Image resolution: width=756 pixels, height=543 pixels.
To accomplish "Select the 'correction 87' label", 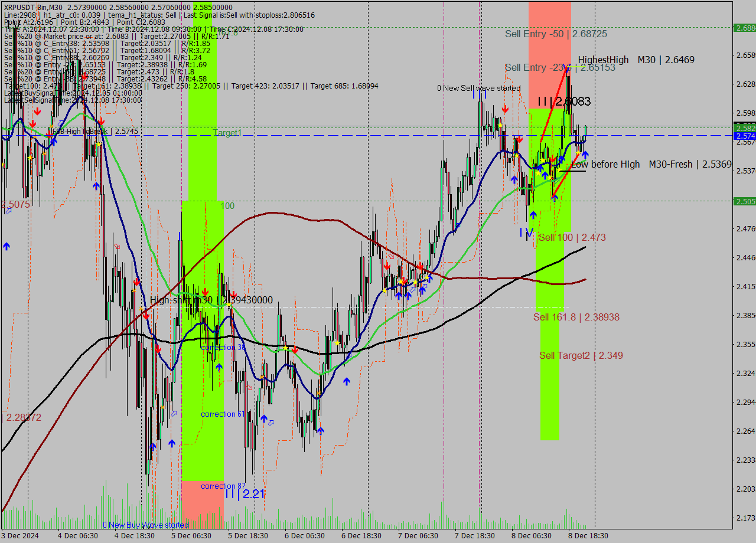I will pos(223,486).
